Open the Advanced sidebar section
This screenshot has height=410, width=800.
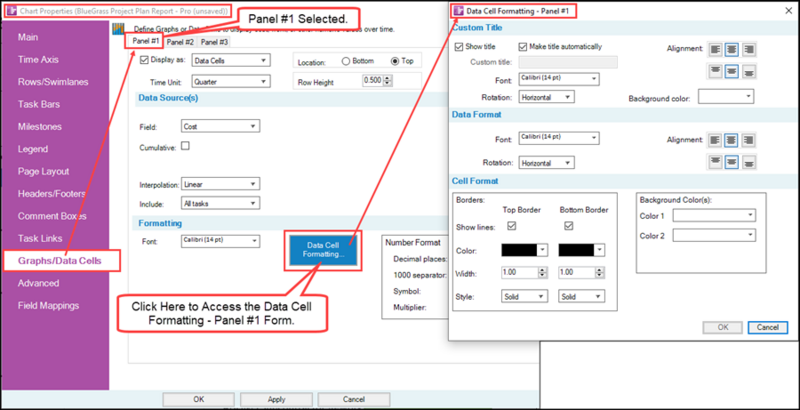click(38, 283)
